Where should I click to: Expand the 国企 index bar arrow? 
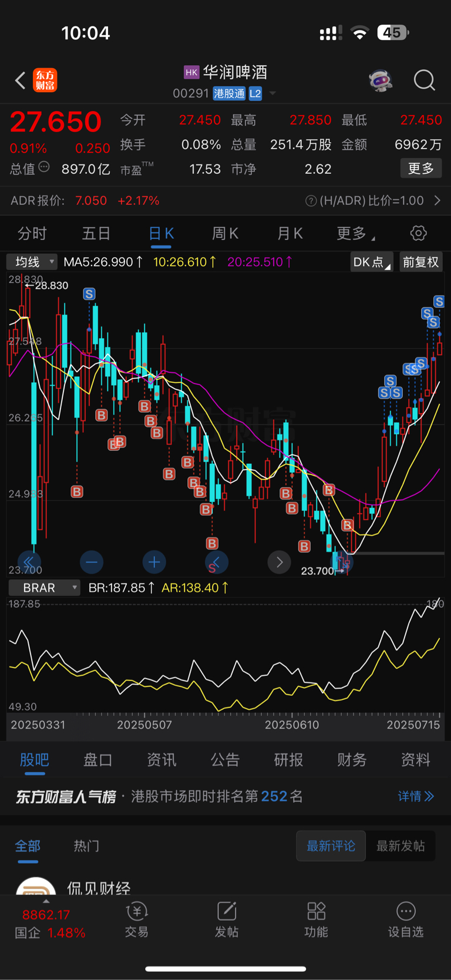(x=46, y=901)
